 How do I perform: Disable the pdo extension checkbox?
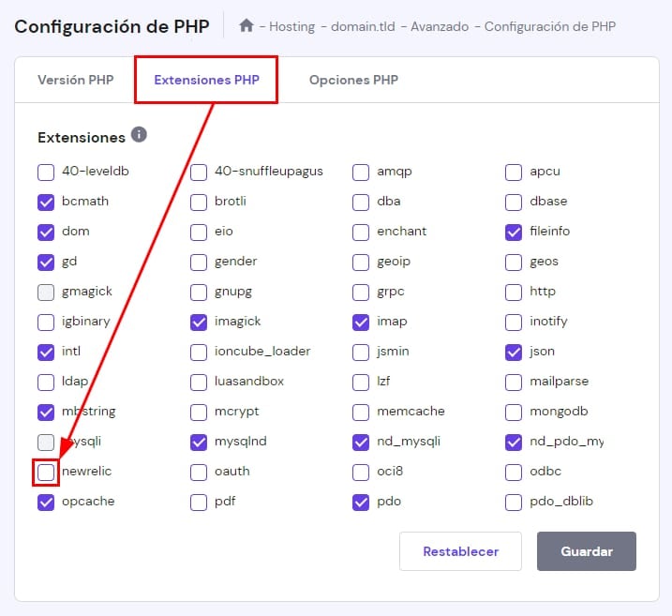pyautogui.click(x=361, y=502)
